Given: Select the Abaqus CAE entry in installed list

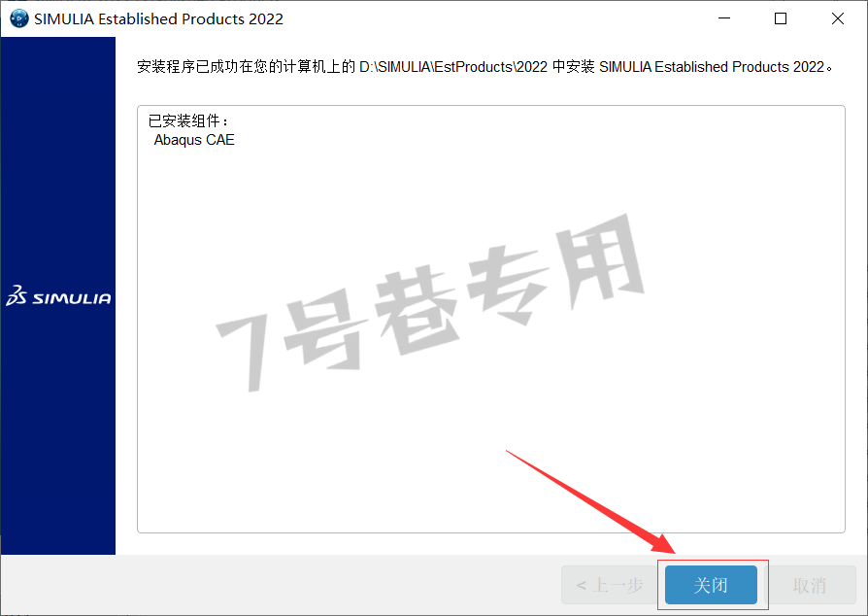Looking at the screenshot, I should [194, 140].
